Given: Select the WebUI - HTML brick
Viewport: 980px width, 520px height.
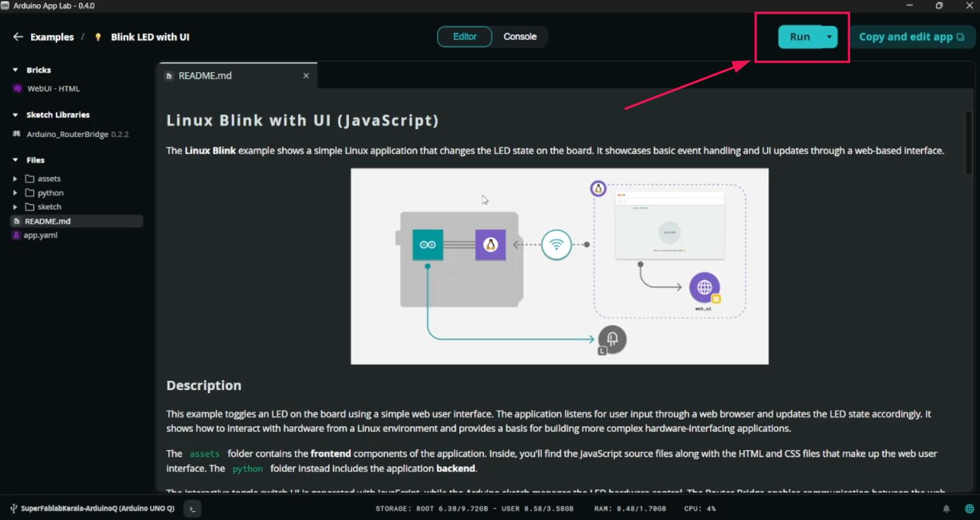Looking at the screenshot, I should coord(54,89).
